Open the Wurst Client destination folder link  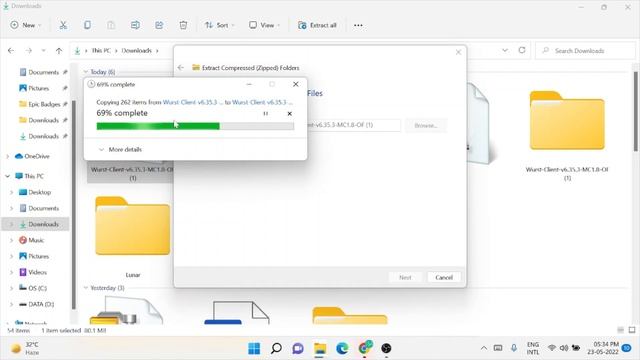[x=262, y=102]
